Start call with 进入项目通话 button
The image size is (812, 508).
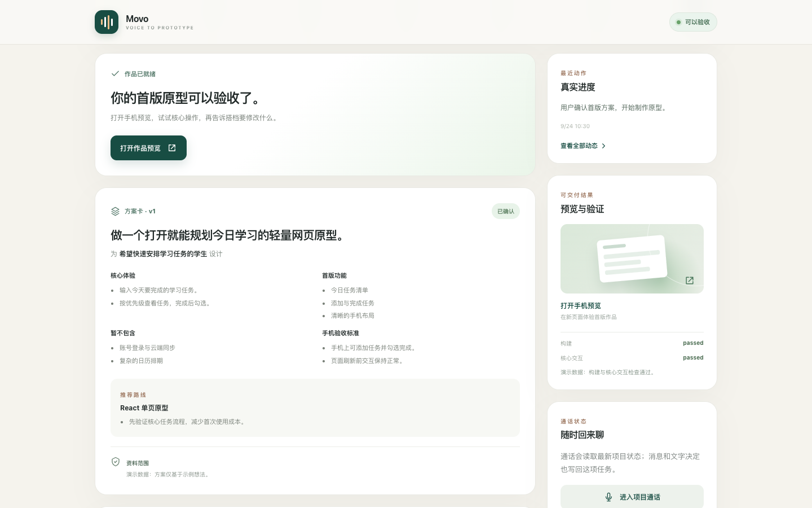coord(632,497)
